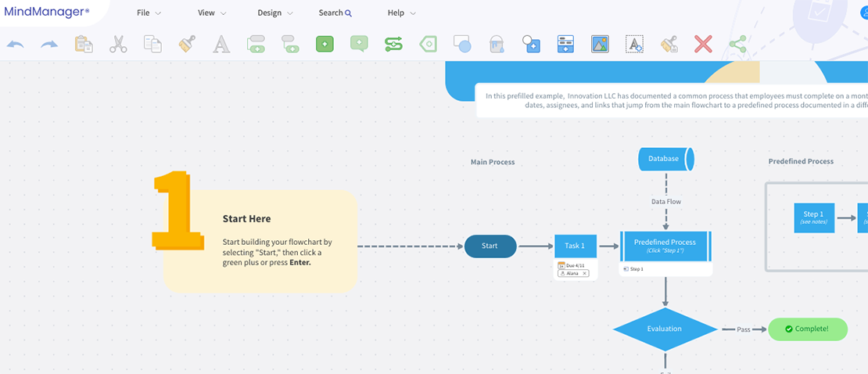
Task: Redo with the right curved arrow icon
Action: pyautogui.click(x=49, y=44)
